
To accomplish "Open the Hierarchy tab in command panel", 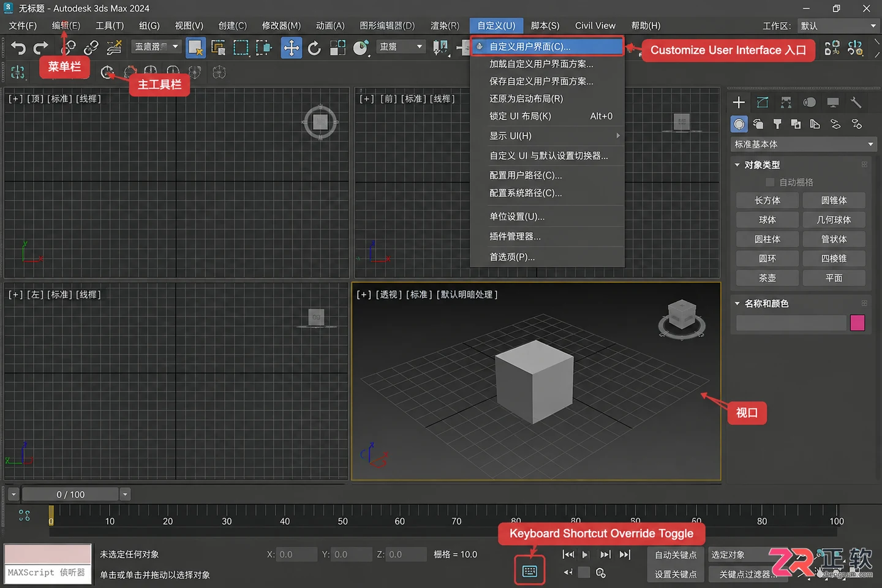I will [x=786, y=102].
